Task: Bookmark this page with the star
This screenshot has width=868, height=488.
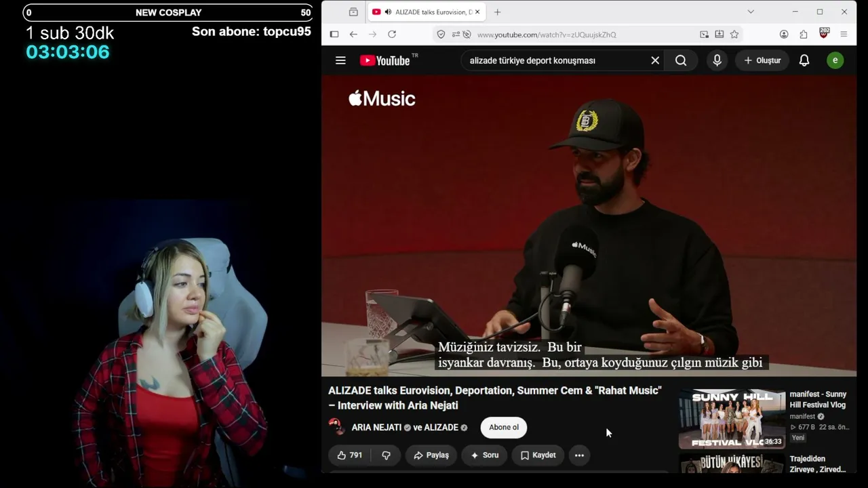Action: [x=734, y=34]
